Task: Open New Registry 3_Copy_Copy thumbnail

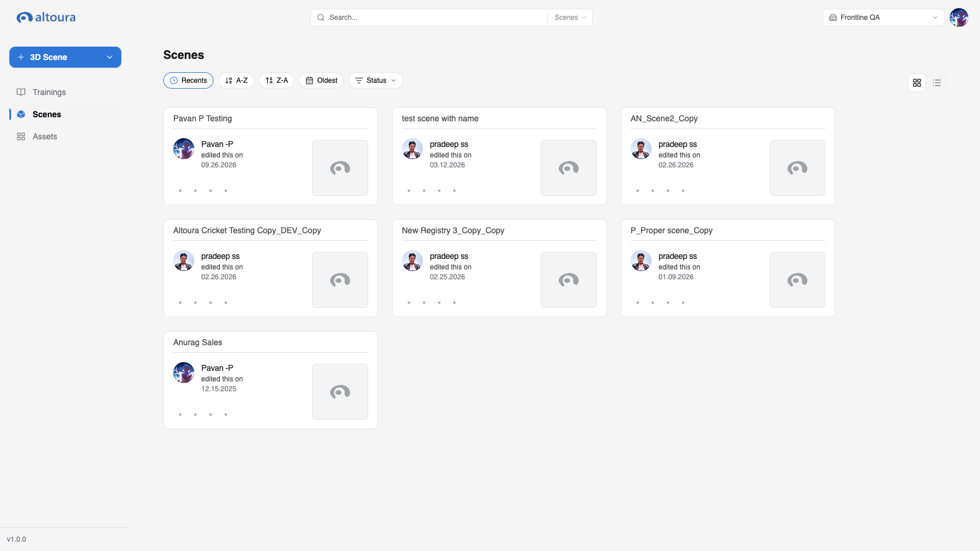Action: [569, 280]
